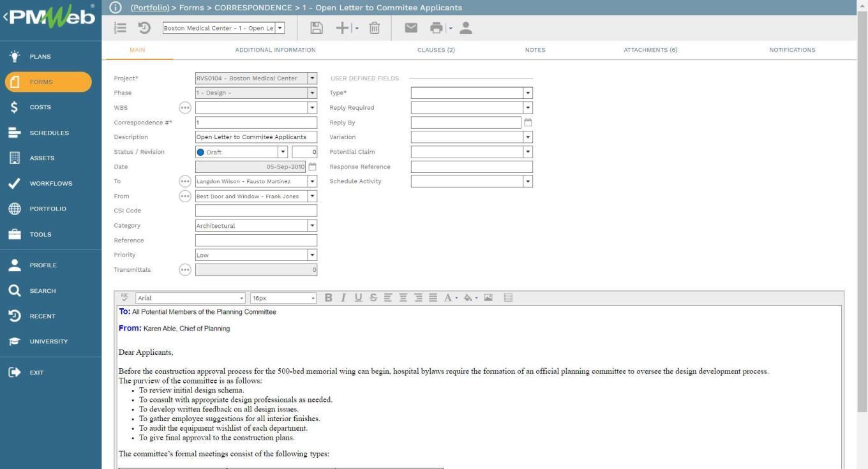Image resolution: width=868 pixels, height=469 pixels.
Task: Open info icon beside Portfolio breadcrumb
Action: click(x=116, y=8)
